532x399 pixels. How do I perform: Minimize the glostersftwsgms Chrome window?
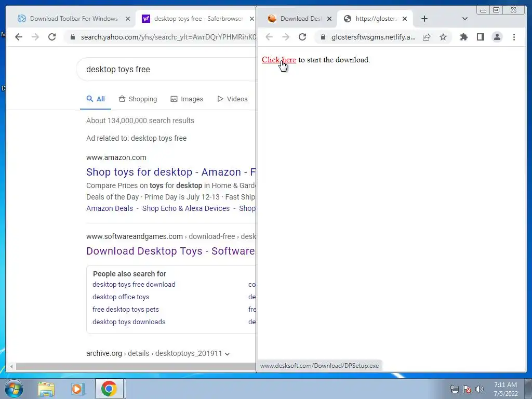483,10
